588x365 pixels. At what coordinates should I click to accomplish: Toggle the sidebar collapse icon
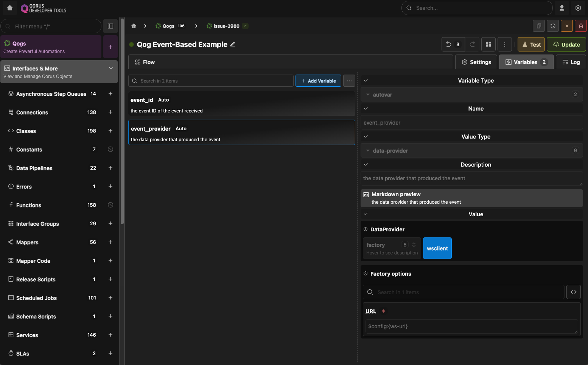(x=110, y=26)
